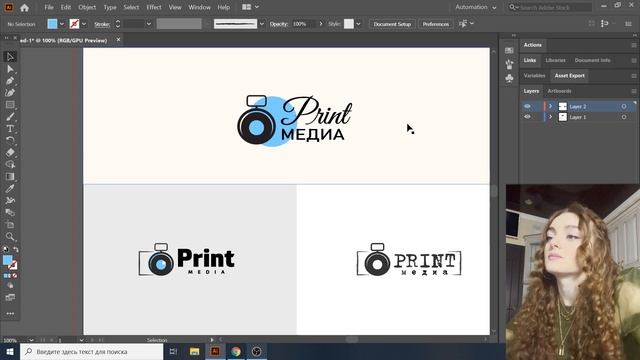Select the Rectangle tool
The image size is (640, 360).
click(10, 105)
